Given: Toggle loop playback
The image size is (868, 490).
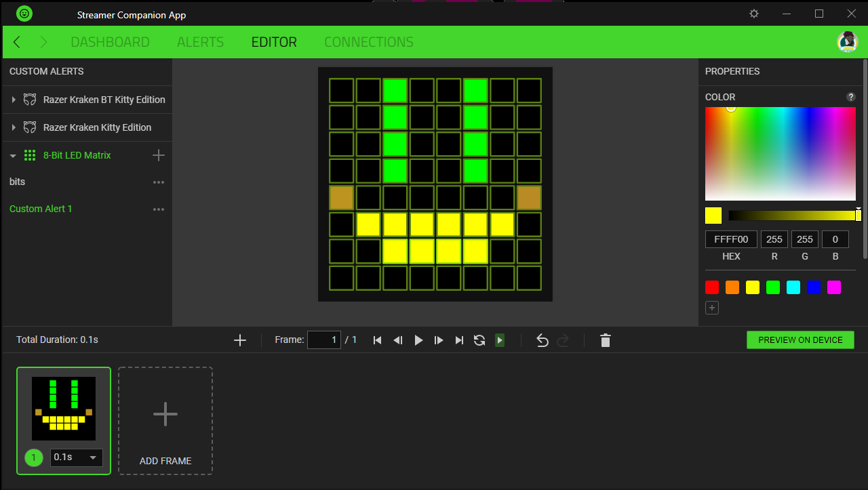Looking at the screenshot, I should tap(479, 340).
